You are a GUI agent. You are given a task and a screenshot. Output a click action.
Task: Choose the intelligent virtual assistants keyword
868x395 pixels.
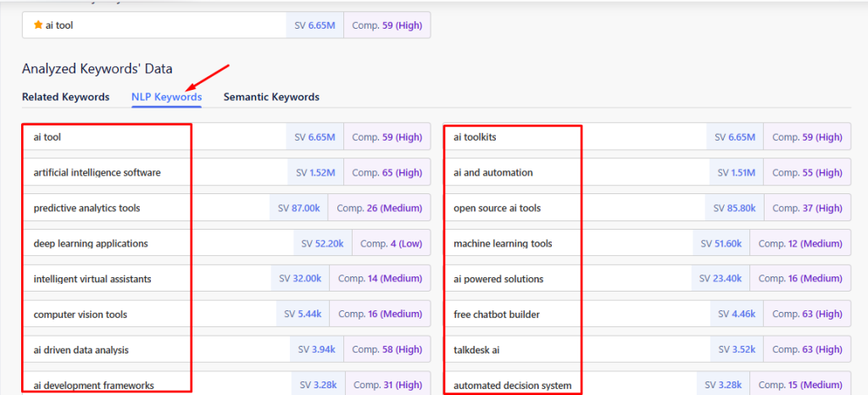click(92, 279)
